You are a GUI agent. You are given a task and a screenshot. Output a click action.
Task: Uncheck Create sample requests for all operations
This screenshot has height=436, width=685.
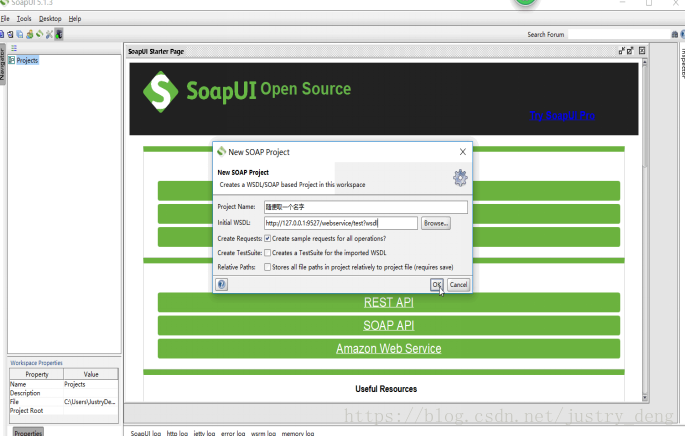[267, 239]
